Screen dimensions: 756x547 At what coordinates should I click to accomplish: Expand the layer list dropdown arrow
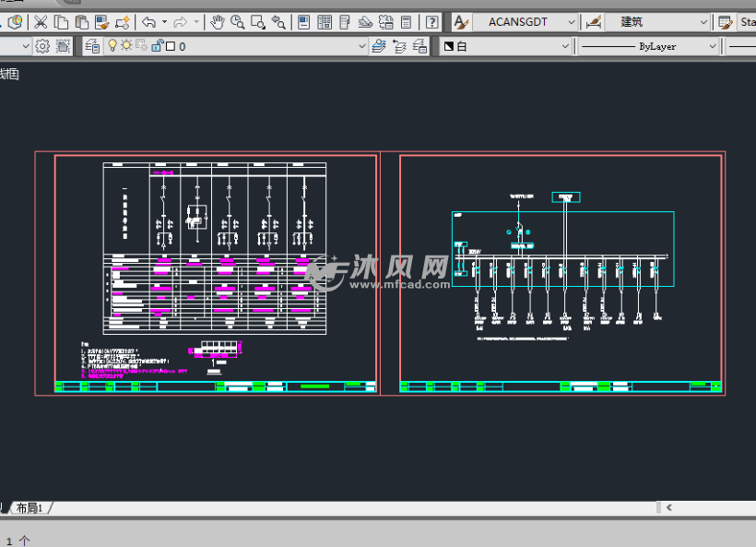click(x=362, y=46)
